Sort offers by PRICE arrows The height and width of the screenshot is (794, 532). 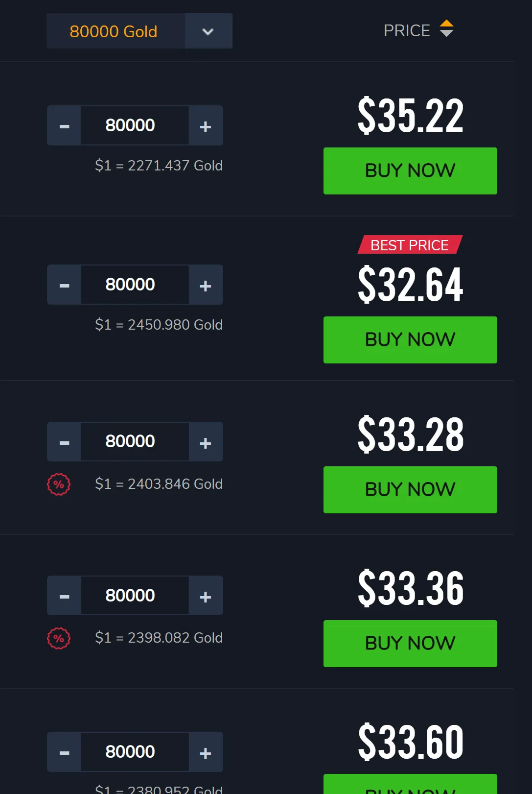coord(446,28)
